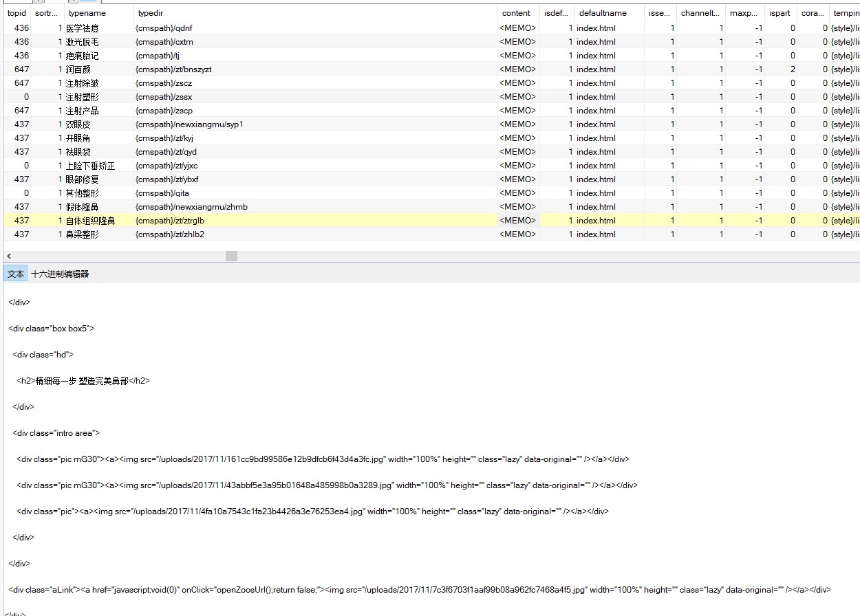The height and width of the screenshot is (616, 860).
Task: Click the content column header
Action: [518, 13]
